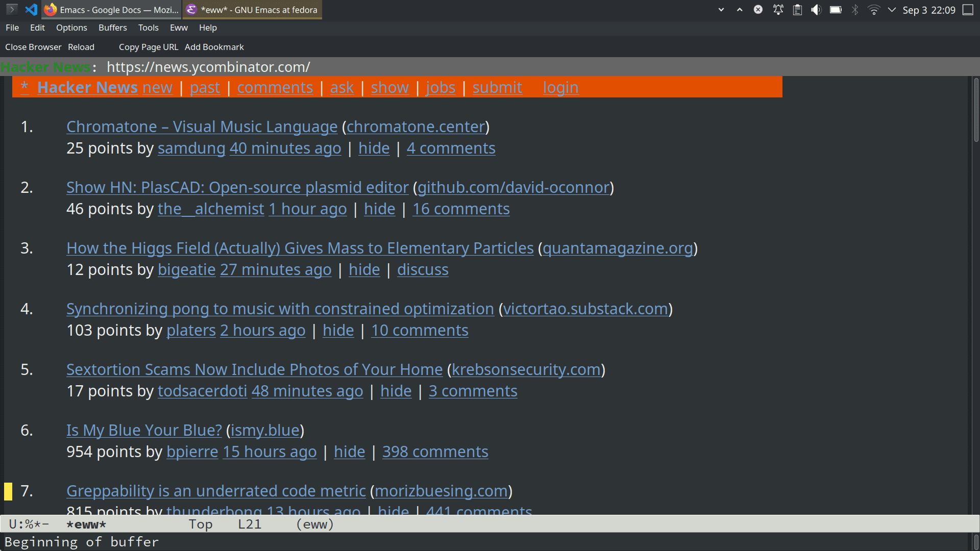Open the Buffers menu
This screenshot has height=551, width=980.
(112, 28)
